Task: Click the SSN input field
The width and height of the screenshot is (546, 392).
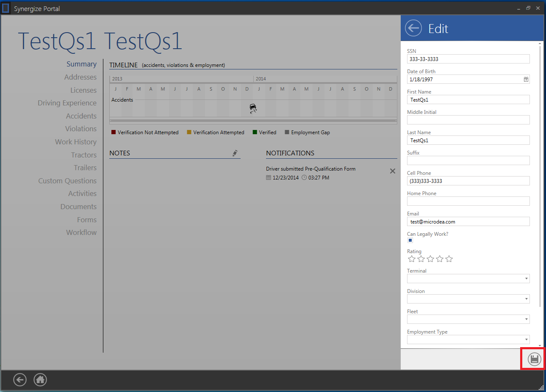Action: click(x=468, y=59)
